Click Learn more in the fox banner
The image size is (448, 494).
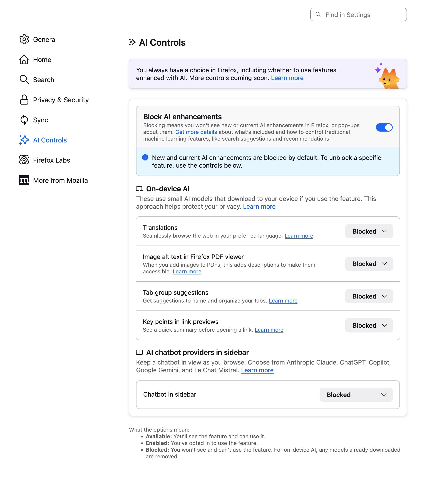(x=287, y=78)
